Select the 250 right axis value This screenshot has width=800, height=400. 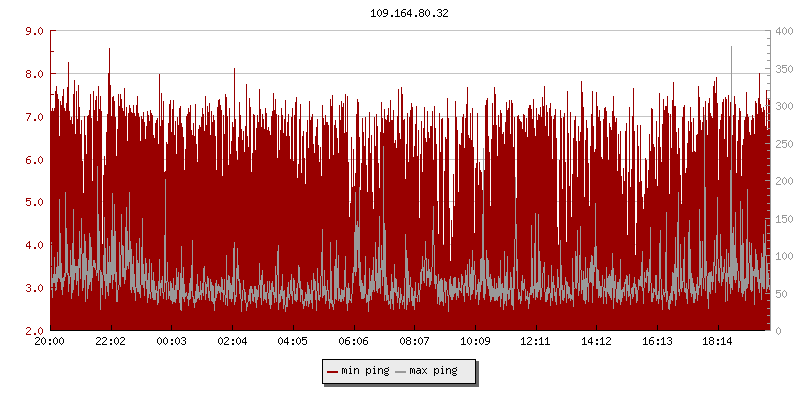point(783,143)
